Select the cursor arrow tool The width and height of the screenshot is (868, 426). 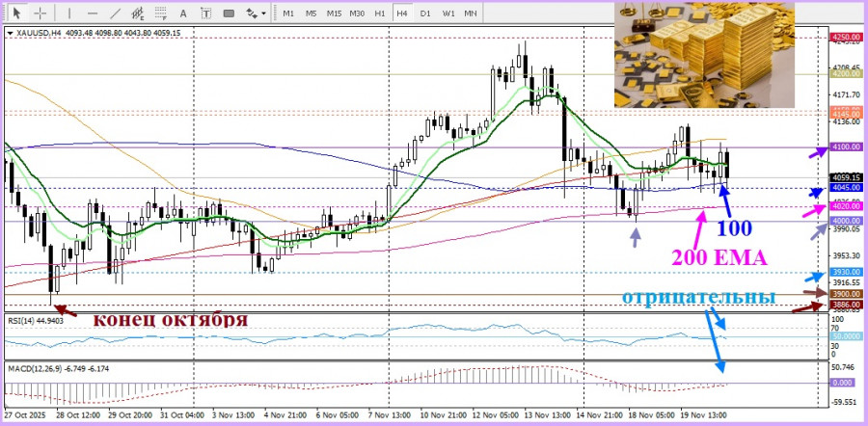pyautogui.click(x=17, y=13)
